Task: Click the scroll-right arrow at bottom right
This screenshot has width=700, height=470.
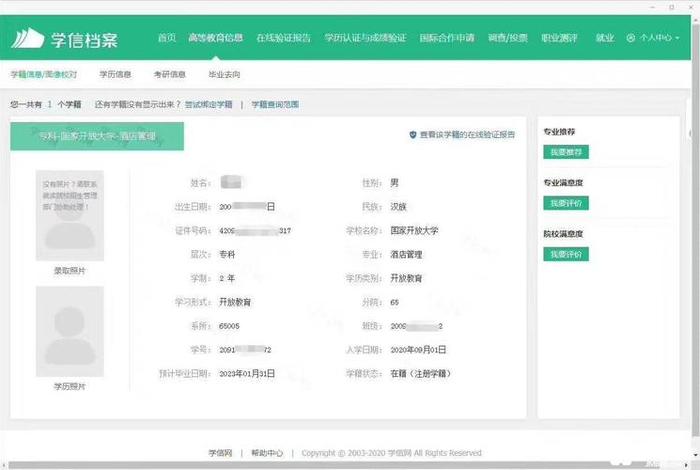Action: tap(687, 466)
